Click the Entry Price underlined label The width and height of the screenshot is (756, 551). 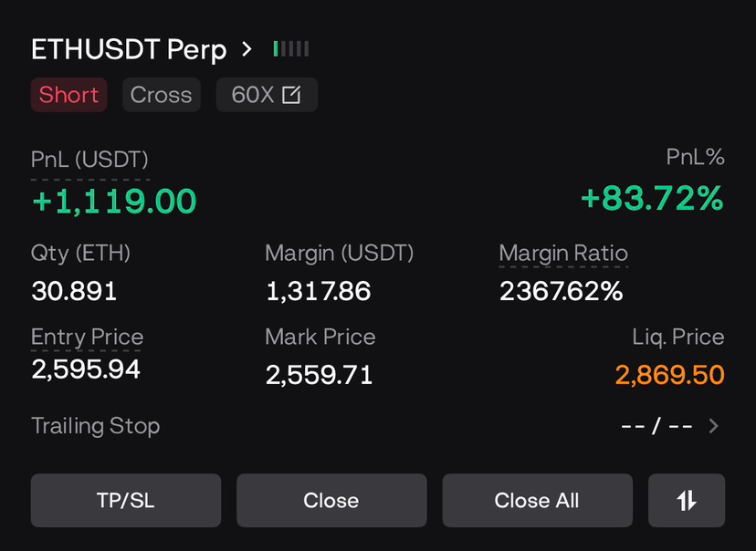88,337
